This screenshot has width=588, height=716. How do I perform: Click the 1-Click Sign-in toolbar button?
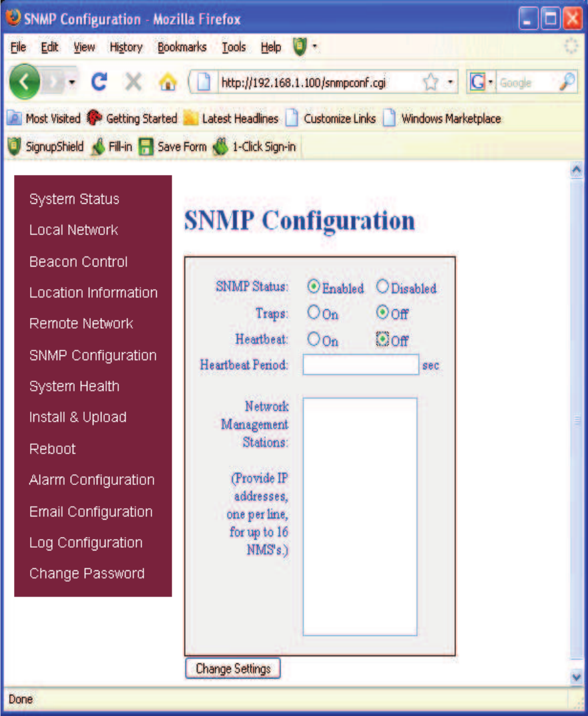pos(254,146)
